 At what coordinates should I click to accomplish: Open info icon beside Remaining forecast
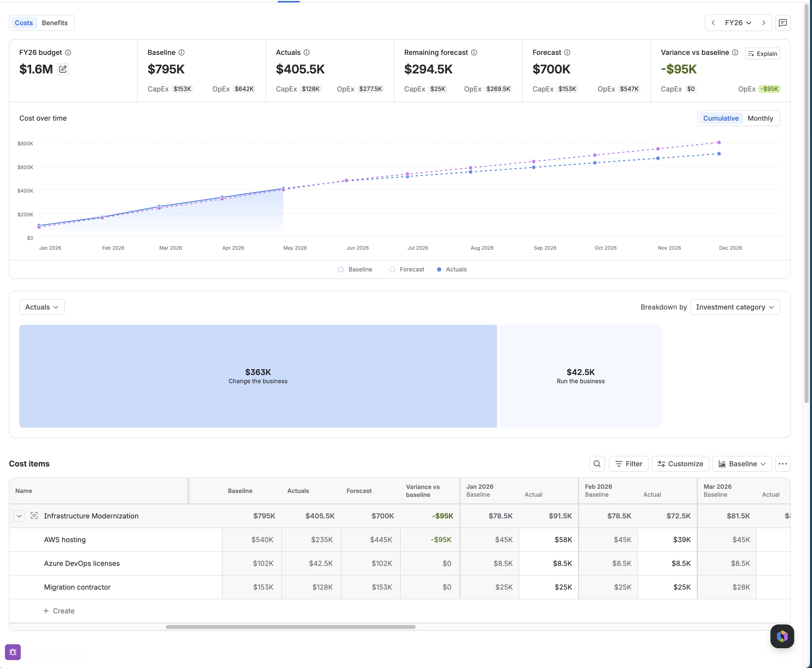pyautogui.click(x=474, y=52)
